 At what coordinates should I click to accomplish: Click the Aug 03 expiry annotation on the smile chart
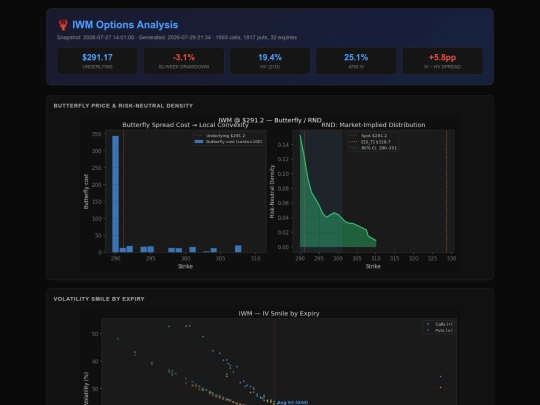coord(293,402)
